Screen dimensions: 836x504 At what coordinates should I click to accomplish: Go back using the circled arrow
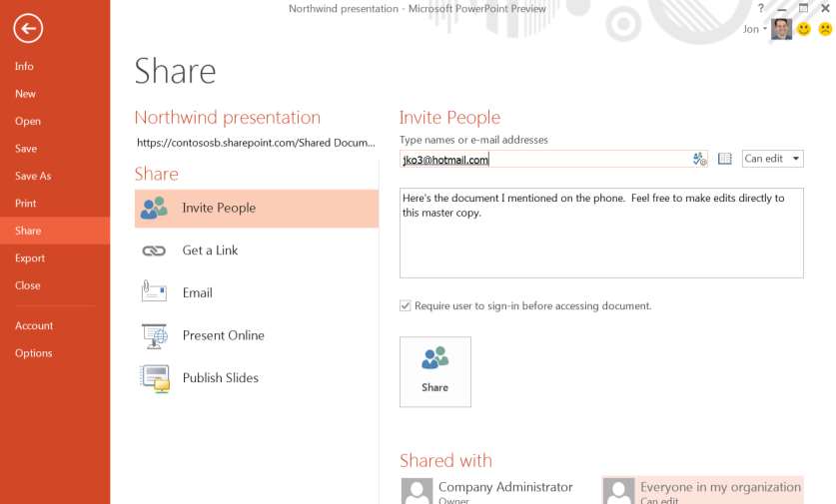(28, 28)
